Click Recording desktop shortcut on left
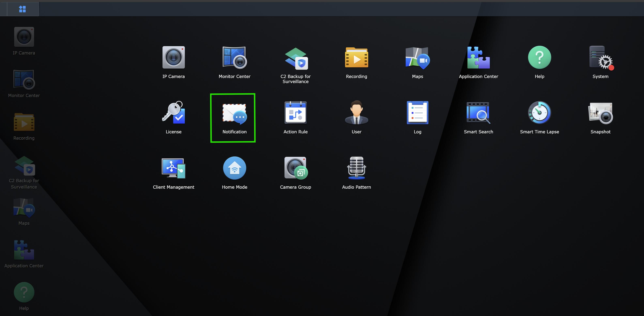 click(x=24, y=126)
